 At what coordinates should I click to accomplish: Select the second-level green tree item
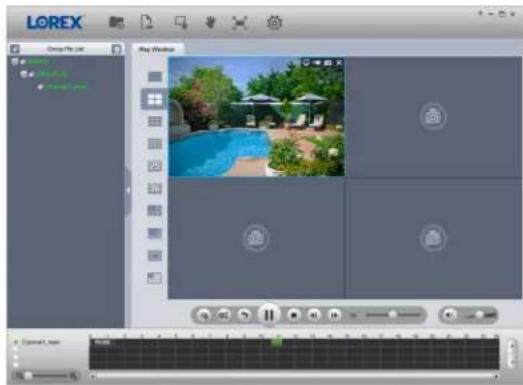tap(52, 74)
